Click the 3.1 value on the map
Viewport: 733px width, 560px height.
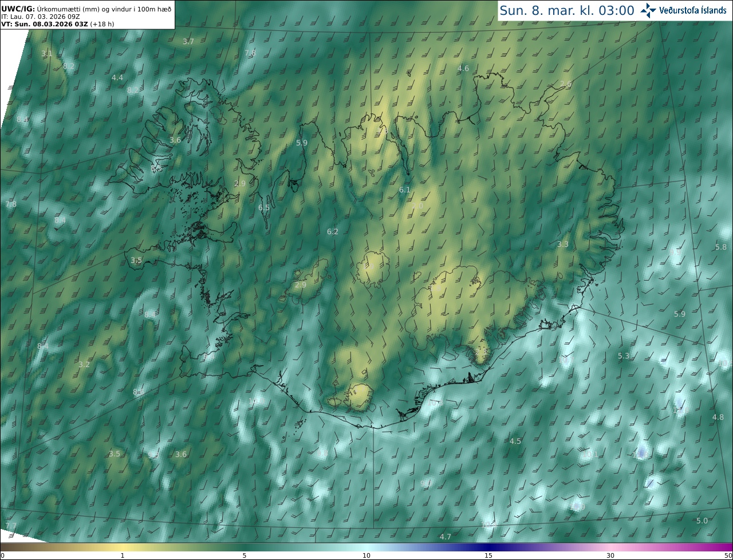click(x=47, y=54)
